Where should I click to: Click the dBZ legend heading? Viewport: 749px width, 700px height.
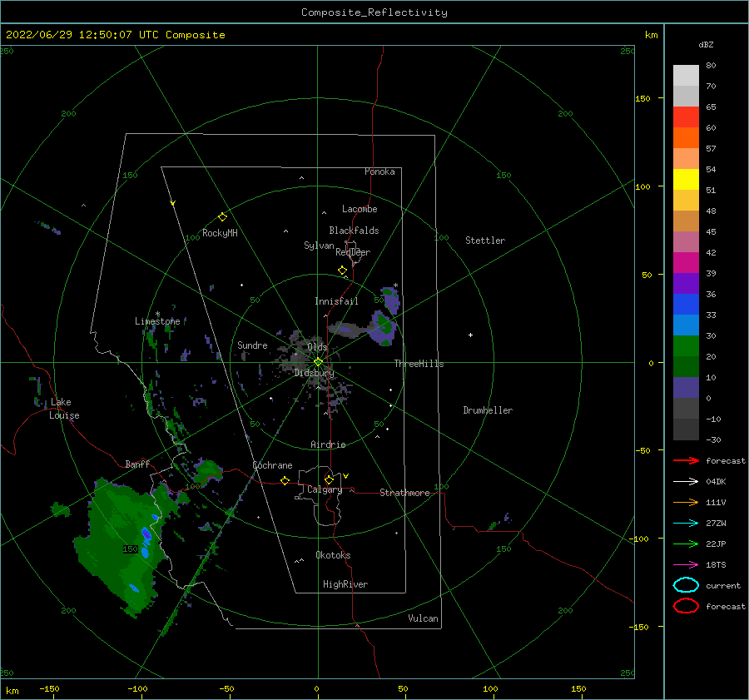(x=706, y=44)
